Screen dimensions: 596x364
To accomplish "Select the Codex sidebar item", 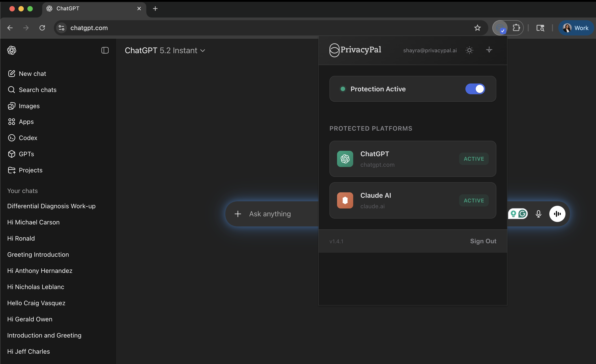I will tap(28, 138).
